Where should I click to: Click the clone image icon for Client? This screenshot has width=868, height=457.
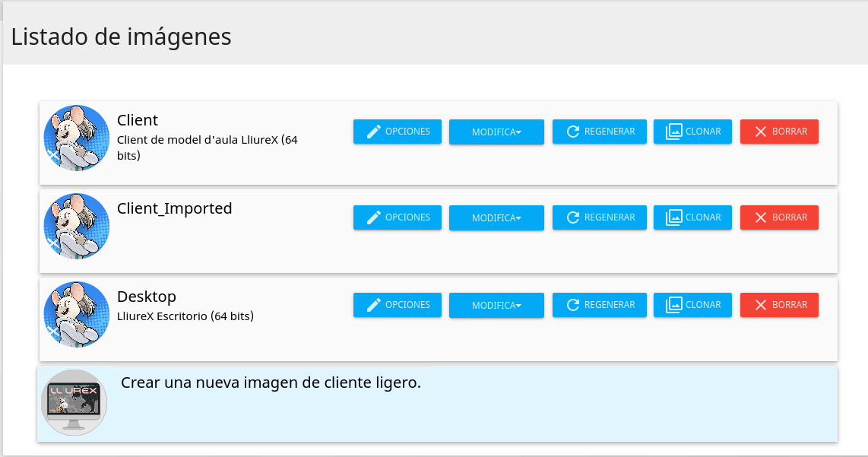tap(673, 132)
